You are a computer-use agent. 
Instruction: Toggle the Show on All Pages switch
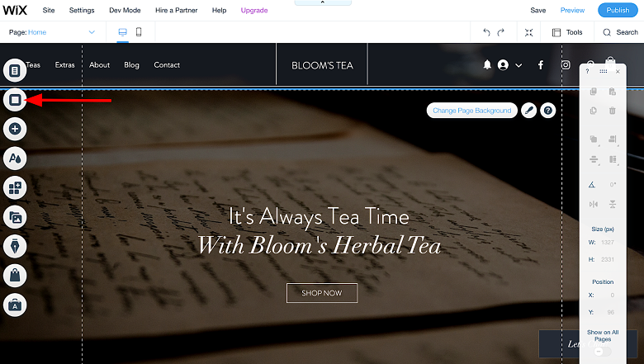(603, 352)
